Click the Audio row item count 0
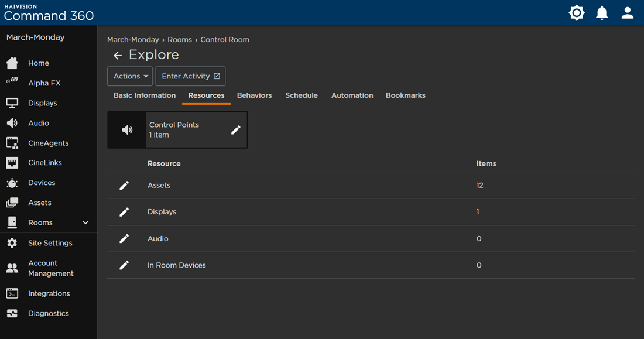Viewport: 644px width, 339px height. tap(479, 239)
